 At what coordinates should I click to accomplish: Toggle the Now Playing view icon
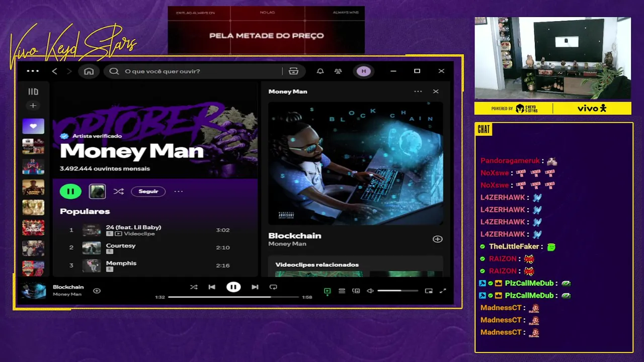[328, 291]
